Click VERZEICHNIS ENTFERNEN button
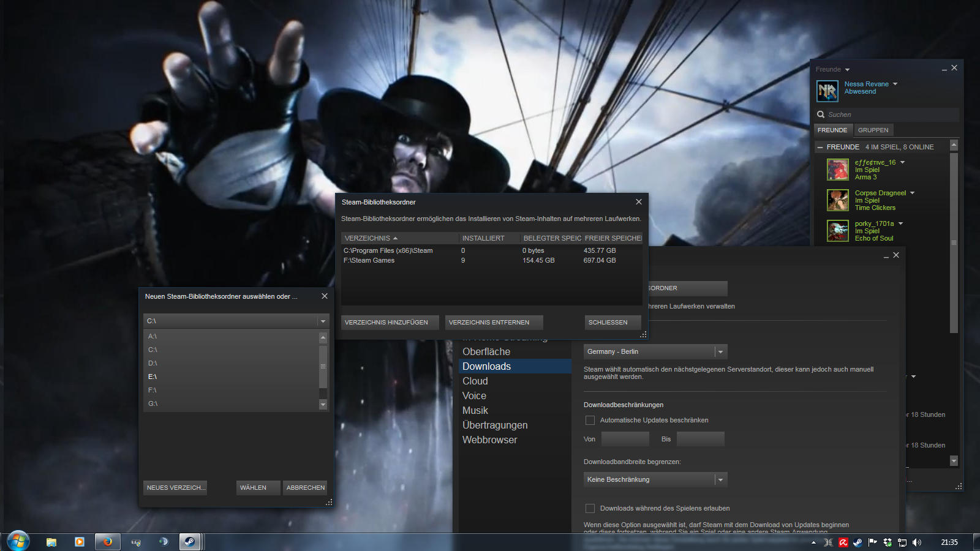This screenshot has width=980, height=551. tap(494, 322)
